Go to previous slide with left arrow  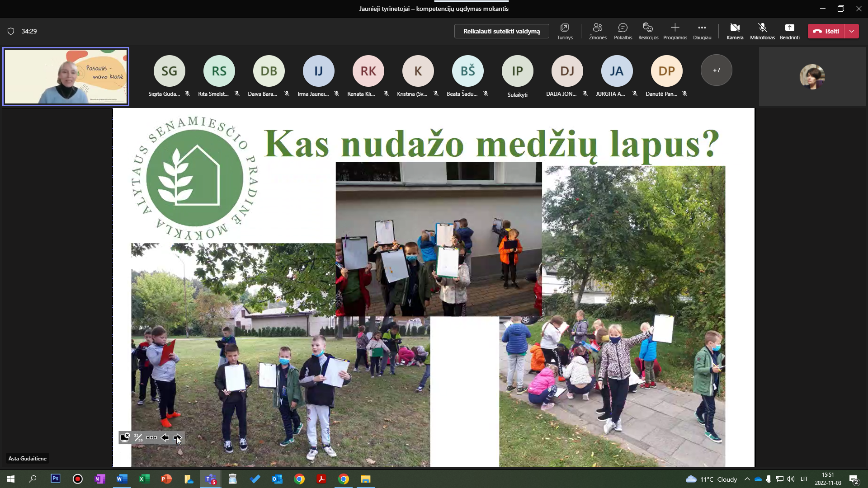[165, 437]
